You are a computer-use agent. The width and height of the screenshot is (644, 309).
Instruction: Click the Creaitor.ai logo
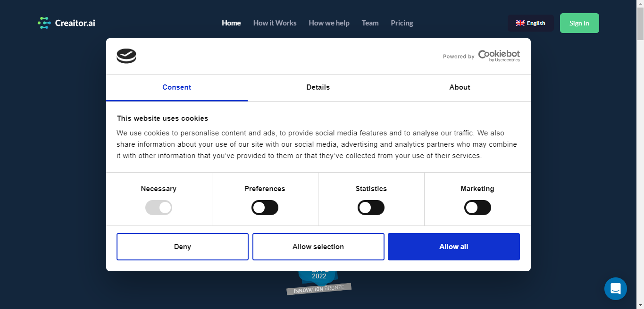click(67, 23)
